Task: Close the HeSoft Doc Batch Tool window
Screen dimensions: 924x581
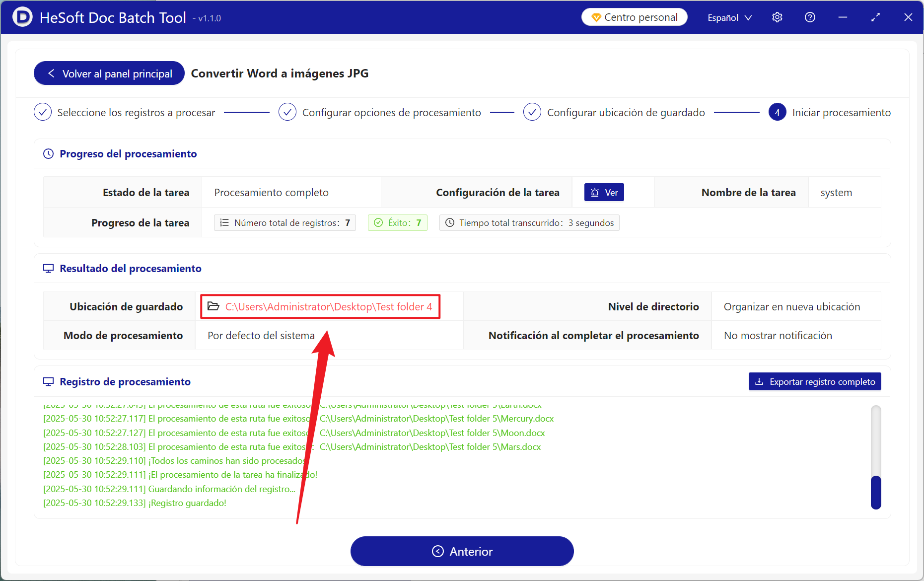Action: [908, 17]
